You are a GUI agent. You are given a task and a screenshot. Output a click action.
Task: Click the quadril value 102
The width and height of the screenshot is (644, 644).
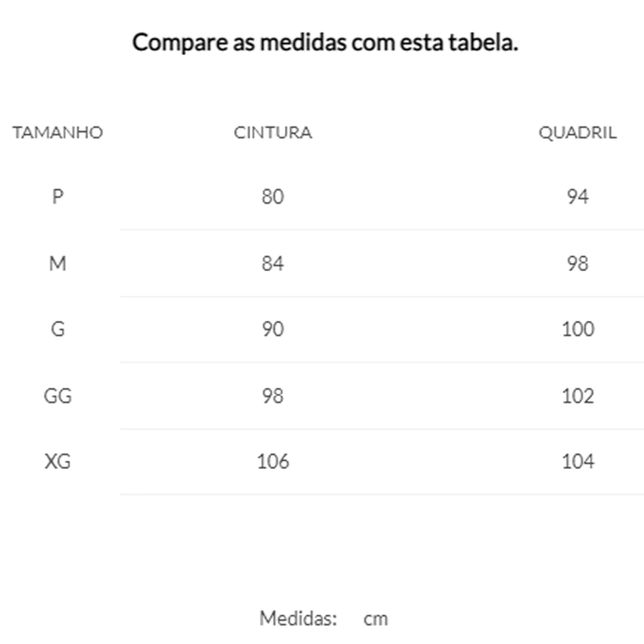point(578,396)
